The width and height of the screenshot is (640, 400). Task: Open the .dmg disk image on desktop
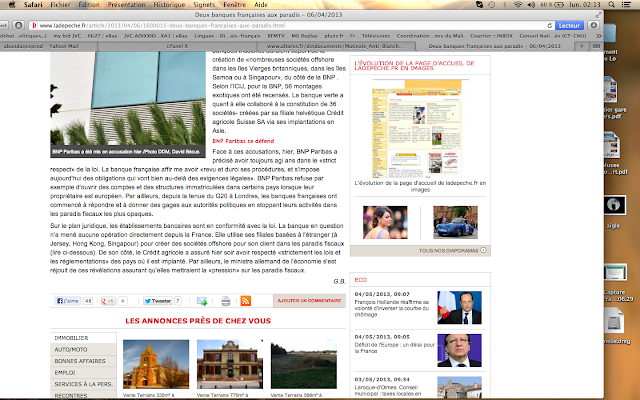point(614,320)
